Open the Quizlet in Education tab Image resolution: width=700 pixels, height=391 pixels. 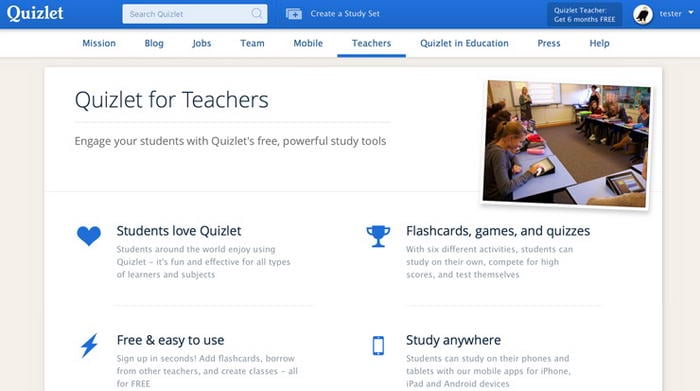click(464, 43)
